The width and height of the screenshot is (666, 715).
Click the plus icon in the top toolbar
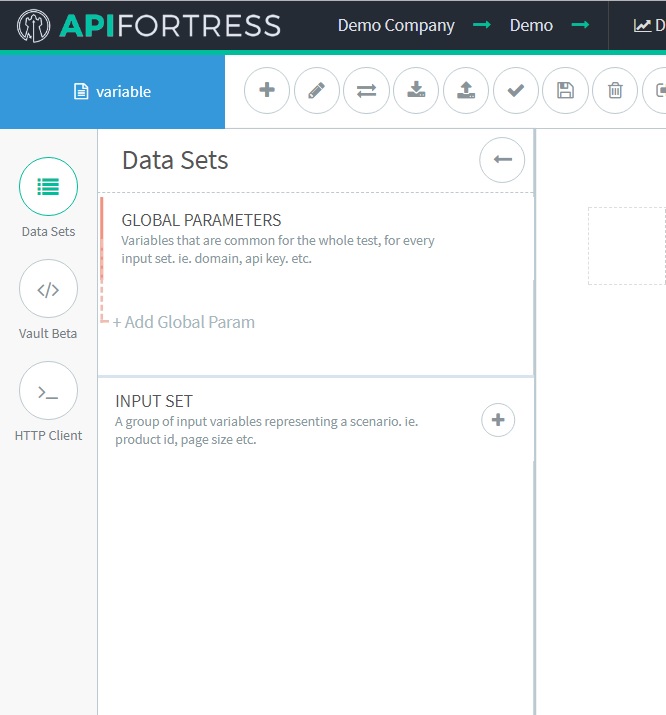tap(267, 91)
